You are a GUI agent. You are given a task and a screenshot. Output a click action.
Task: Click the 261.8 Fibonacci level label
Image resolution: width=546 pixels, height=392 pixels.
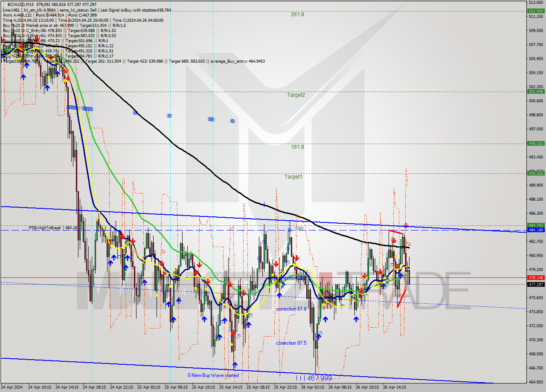[x=297, y=14]
